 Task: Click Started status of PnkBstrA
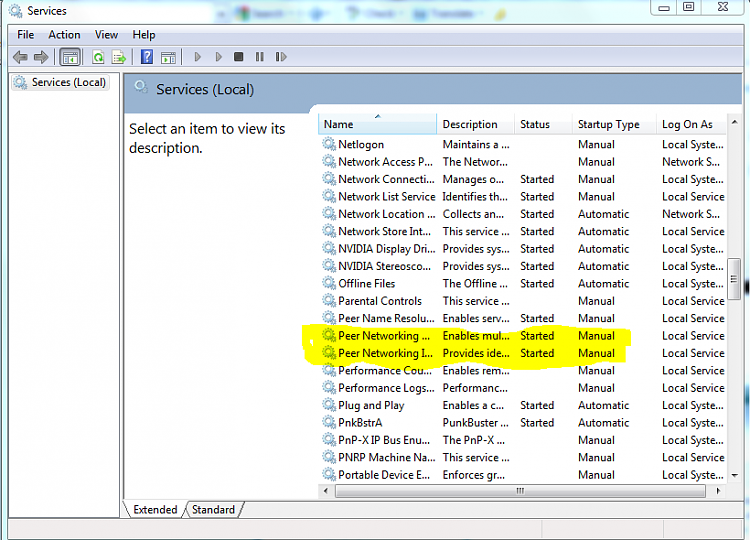click(x=537, y=423)
